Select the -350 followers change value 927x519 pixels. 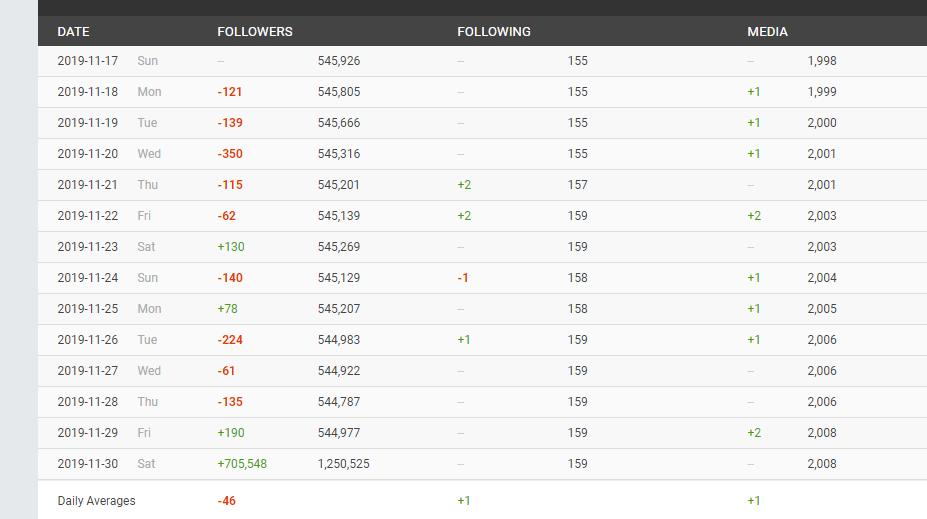coord(230,154)
